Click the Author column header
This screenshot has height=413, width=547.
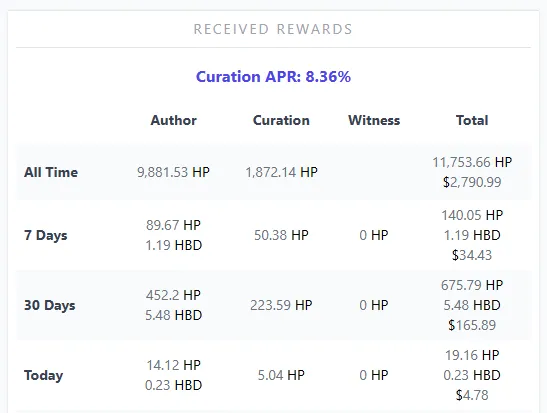tap(173, 120)
